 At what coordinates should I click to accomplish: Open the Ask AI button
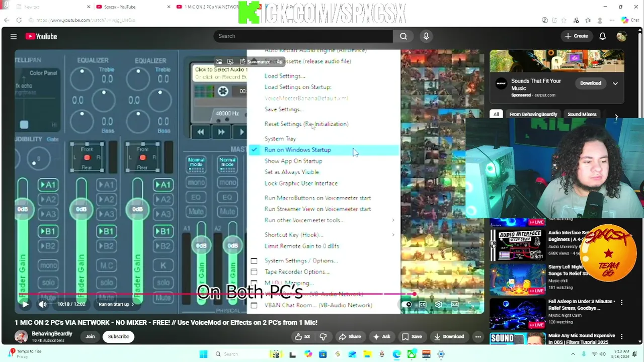coord(381,336)
